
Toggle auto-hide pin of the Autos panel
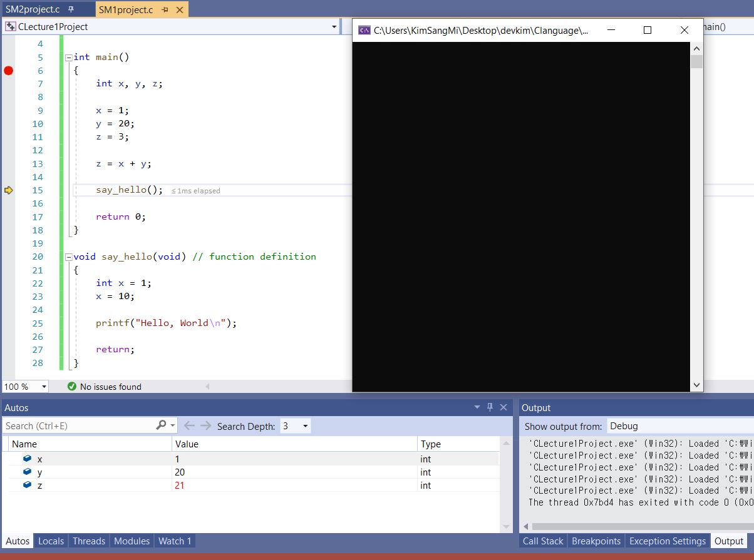click(x=490, y=407)
